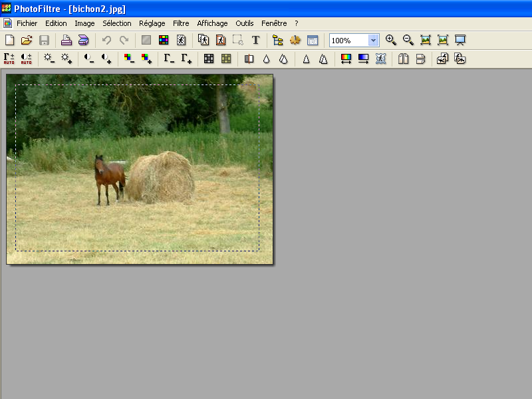The image size is (532, 399).
Task: Flip image vertically
Action: [x=420, y=59]
